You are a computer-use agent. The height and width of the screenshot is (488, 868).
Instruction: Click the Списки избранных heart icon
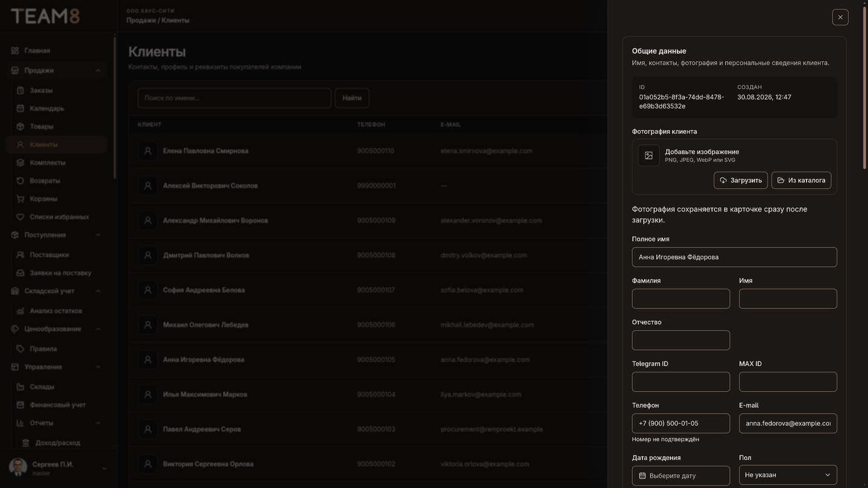[20, 217]
